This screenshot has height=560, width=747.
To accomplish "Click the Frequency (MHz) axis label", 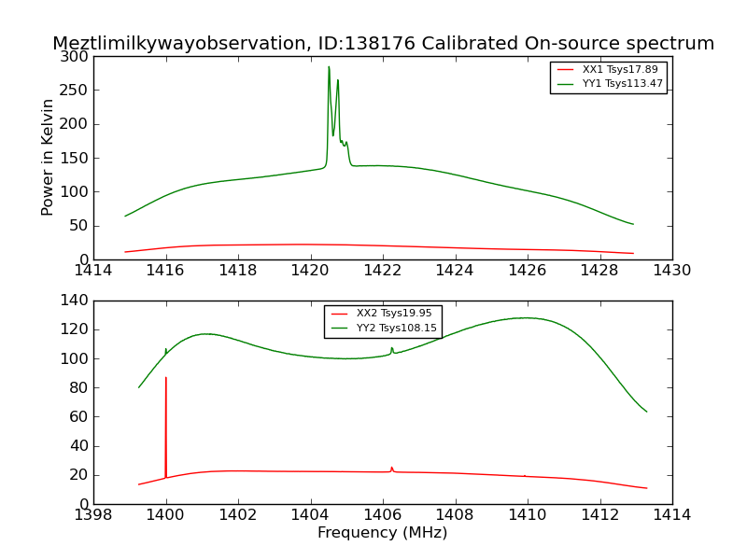I will coord(383,532).
